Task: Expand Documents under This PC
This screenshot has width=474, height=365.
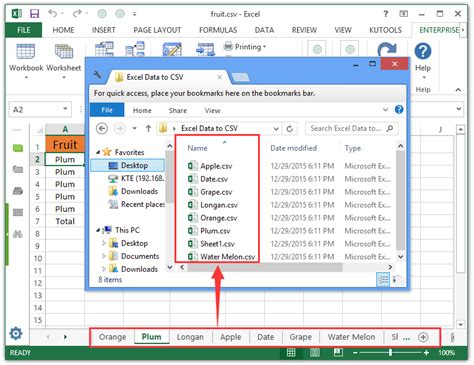Action: pos(104,256)
